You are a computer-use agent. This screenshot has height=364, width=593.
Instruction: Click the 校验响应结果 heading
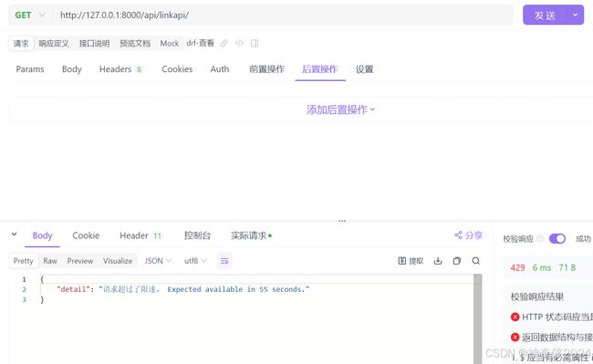coord(537,296)
